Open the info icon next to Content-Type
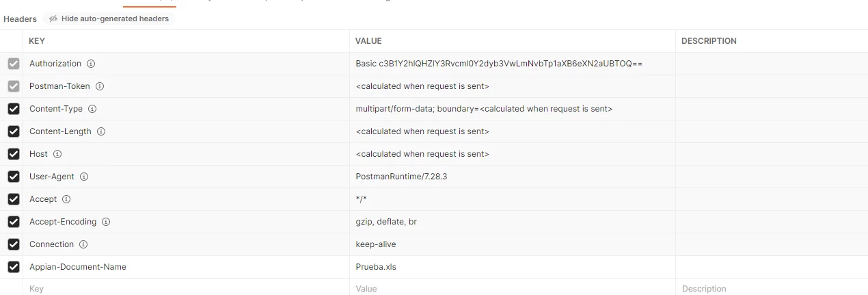Screen dimensions: 868x295 (x=92, y=109)
